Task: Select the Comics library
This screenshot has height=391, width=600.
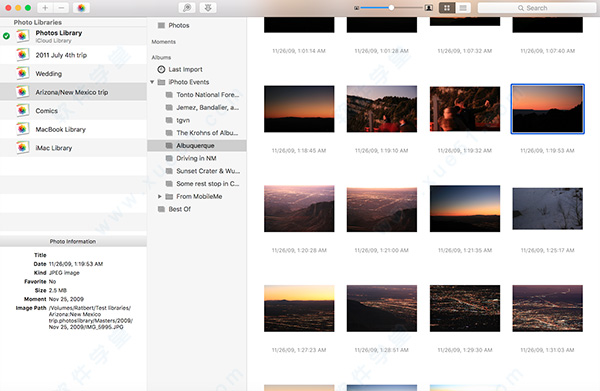Action: pyautogui.click(x=73, y=111)
